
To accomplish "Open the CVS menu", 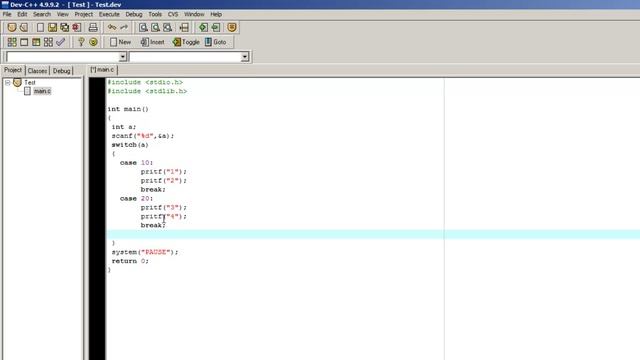I will (173, 14).
